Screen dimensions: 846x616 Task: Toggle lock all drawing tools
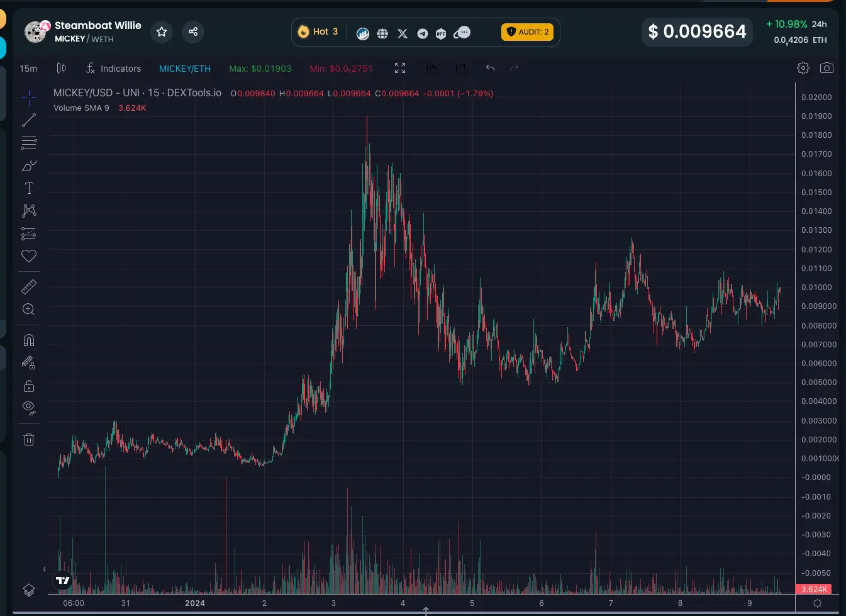click(x=29, y=386)
